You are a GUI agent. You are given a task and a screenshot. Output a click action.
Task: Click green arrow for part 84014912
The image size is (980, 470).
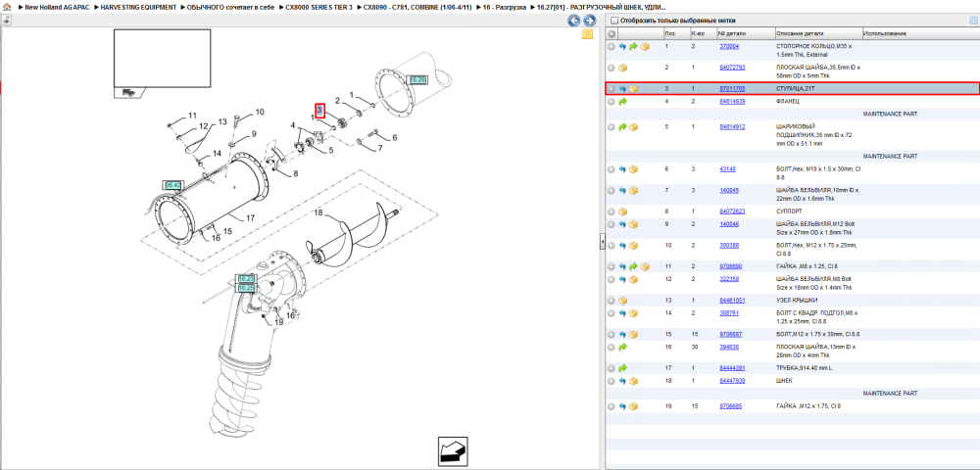tap(622, 126)
